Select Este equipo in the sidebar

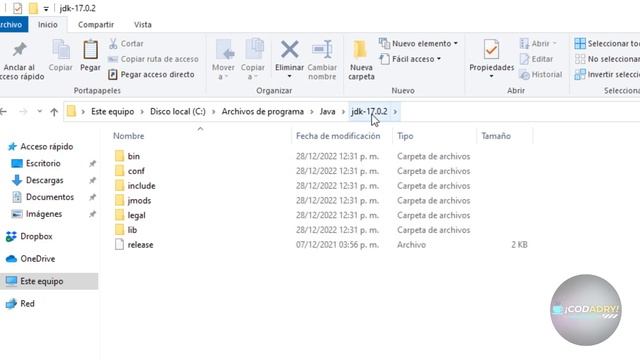click(49, 281)
